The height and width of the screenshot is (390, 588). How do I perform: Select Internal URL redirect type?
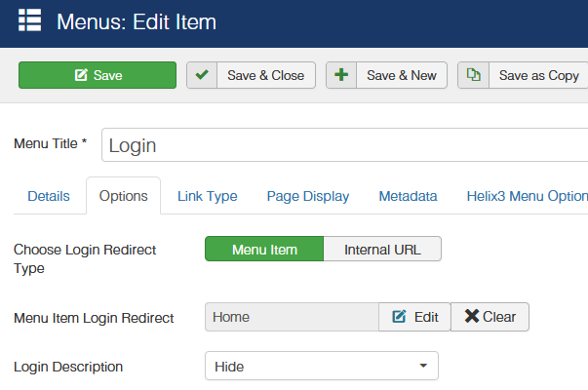[x=382, y=249]
